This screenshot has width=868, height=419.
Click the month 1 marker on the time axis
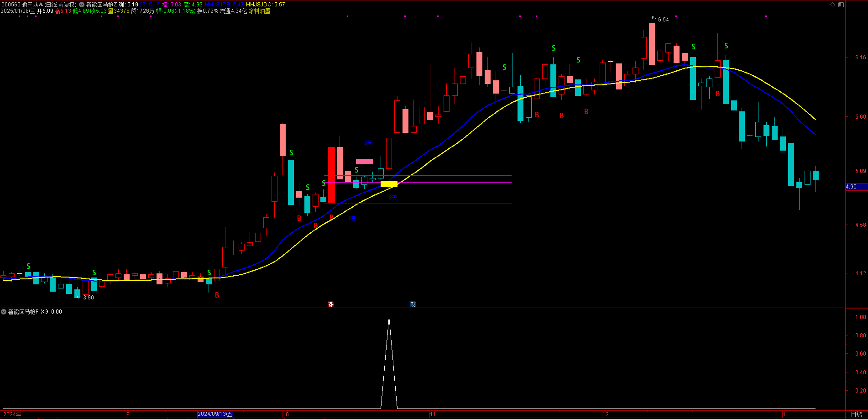[784, 414]
